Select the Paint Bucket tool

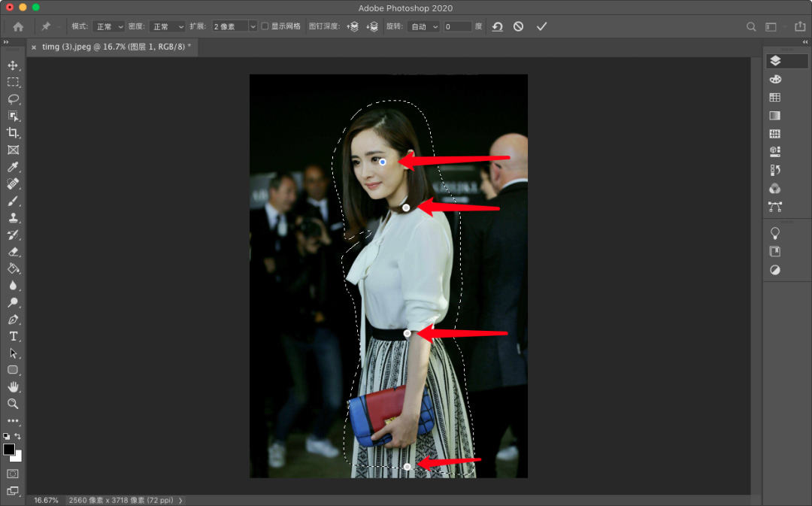(13, 268)
